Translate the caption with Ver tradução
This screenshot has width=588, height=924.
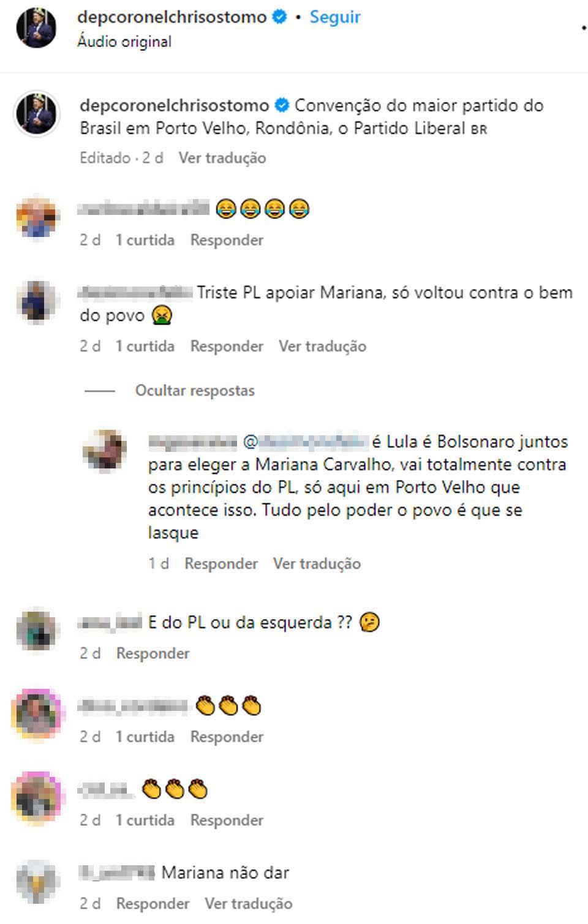pyautogui.click(x=222, y=158)
